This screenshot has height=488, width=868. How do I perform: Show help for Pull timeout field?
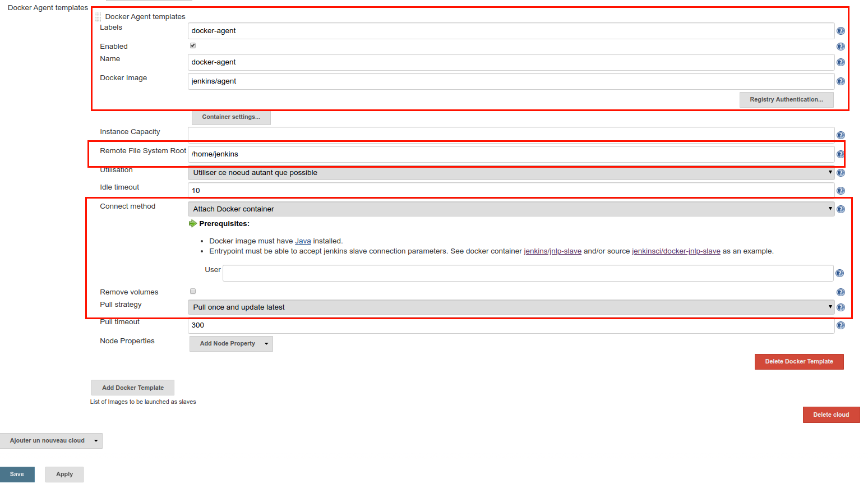840,325
